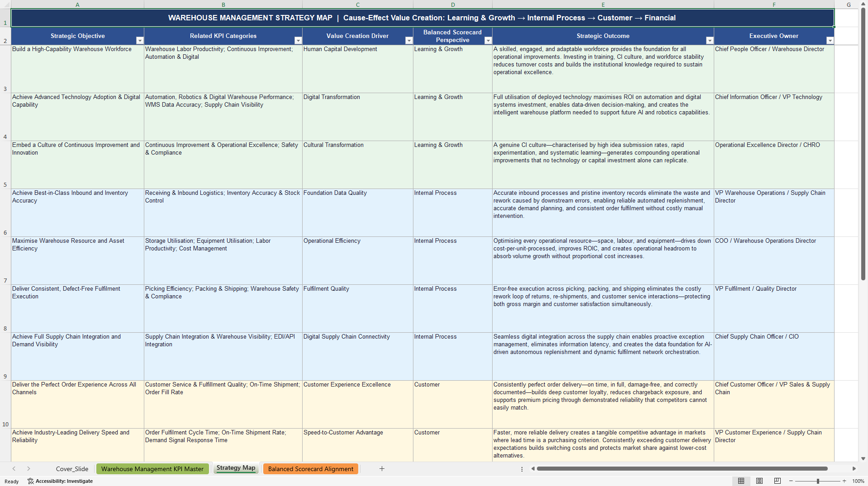
Task: Select column G header
Action: point(849,5)
